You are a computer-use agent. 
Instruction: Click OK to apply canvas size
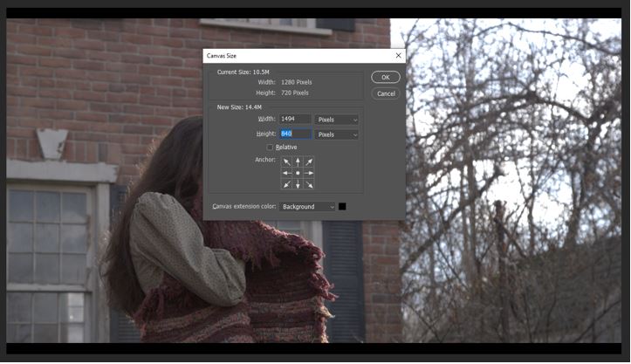click(385, 78)
